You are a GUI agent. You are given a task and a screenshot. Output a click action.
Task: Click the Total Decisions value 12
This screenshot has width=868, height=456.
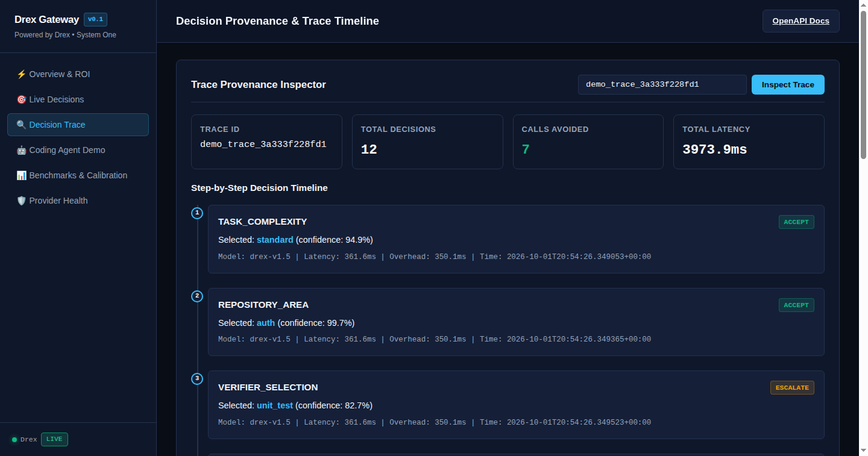point(369,149)
